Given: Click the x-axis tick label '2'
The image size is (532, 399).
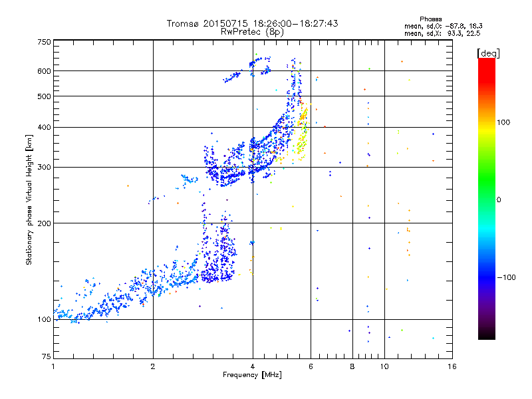Looking at the screenshot, I should [153, 366].
